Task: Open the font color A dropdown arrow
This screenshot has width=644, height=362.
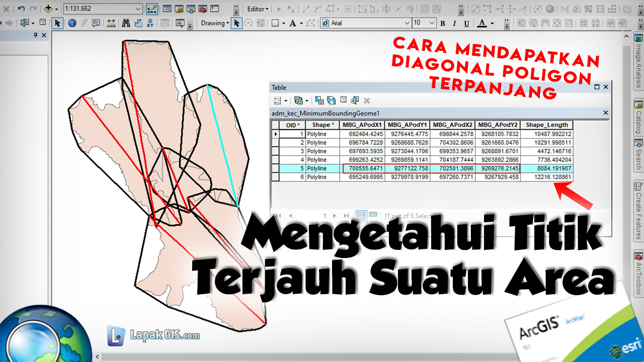Action: pyautogui.click(x=492, y=23)
